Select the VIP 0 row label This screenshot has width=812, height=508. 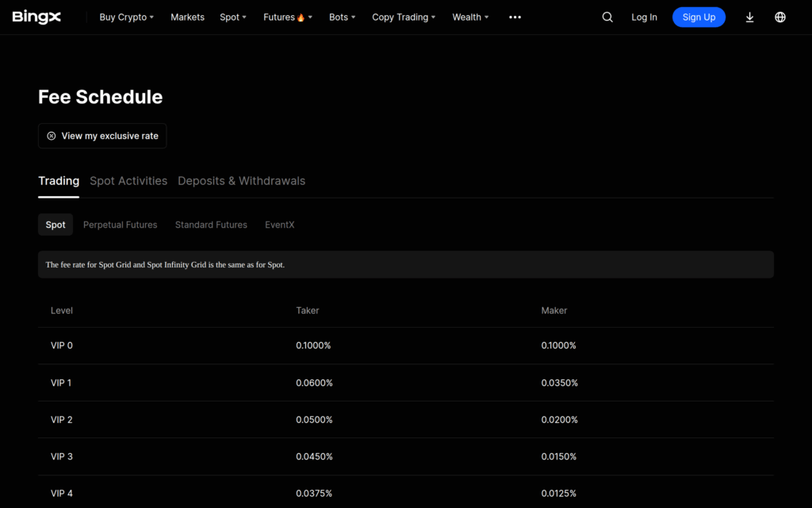click(x=62, y=345)
